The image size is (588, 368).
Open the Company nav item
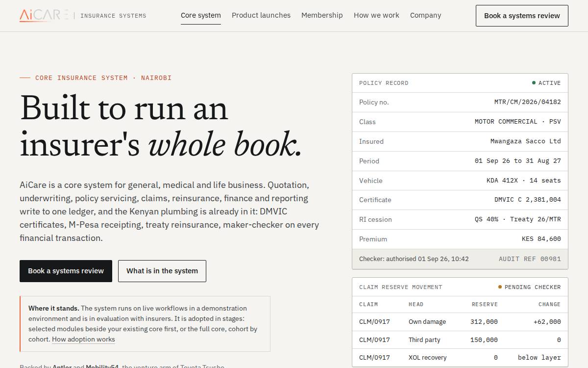pos(425,15)
